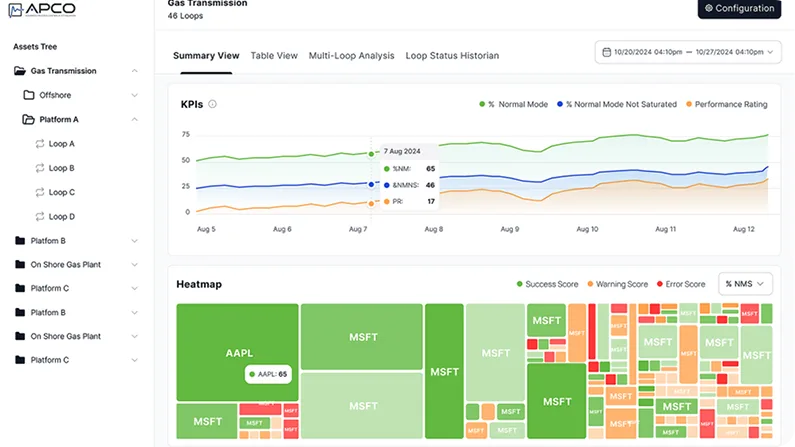Image resolution: width=795 pixels, height=447 pixels.
Task: Click the gear icon in Configuration button
Action: (709, 8)
